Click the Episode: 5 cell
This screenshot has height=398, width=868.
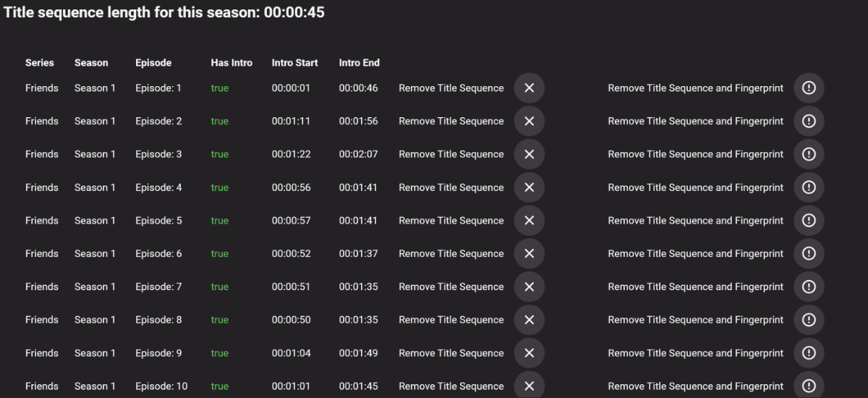tap(158, 221)
